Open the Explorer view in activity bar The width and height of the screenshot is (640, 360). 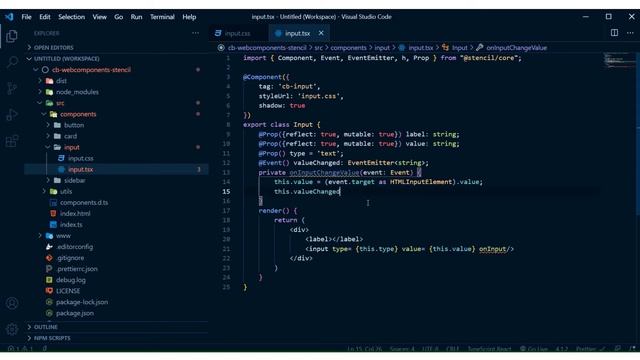pos(12,36)
